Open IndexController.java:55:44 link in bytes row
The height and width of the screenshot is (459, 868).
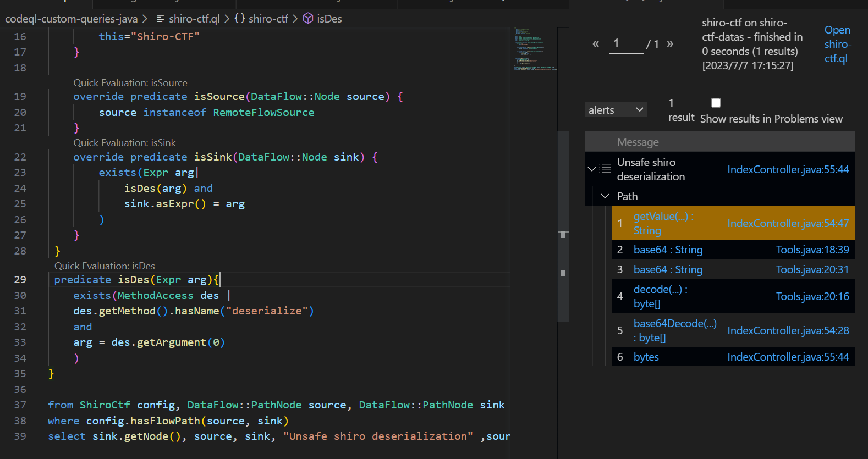(x=788, y=357)
